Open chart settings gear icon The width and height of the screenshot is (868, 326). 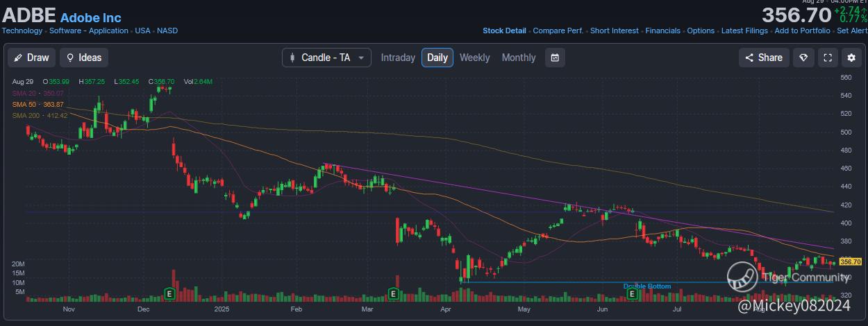[851, 58]
